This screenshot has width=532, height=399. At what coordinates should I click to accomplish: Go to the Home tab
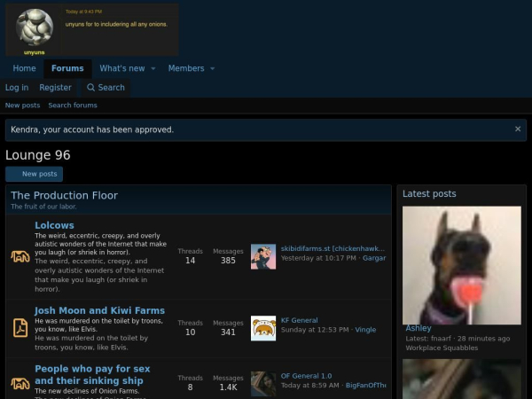coord(24,68)
